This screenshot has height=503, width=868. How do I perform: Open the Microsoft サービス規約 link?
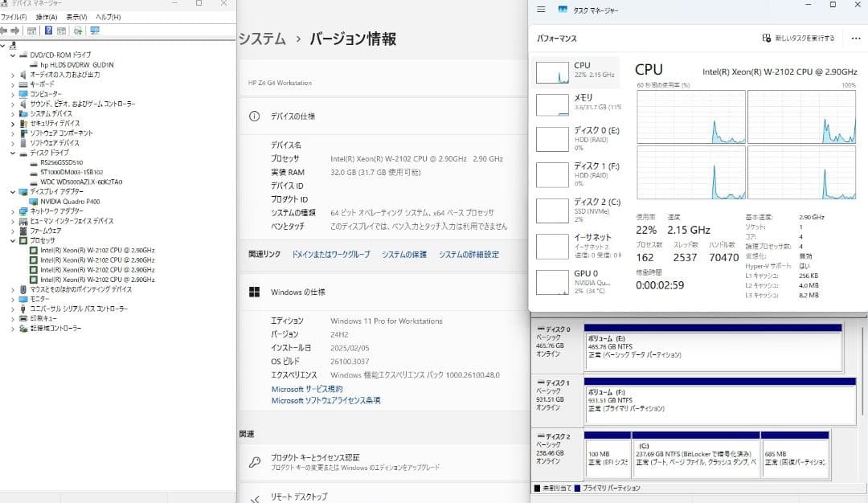306,388
